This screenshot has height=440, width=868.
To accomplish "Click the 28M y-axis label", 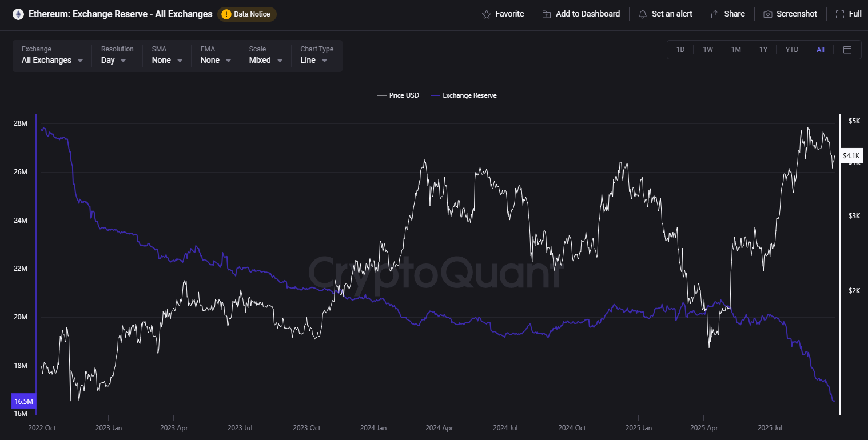I will point(21,123).
